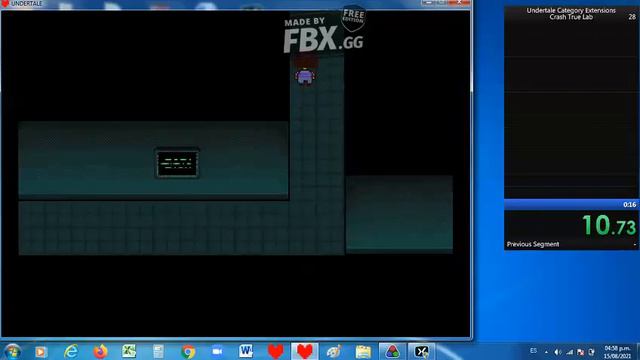Click the player character in Undertale
This screenshot has width=640, height=360.
[x=305, y=71]
